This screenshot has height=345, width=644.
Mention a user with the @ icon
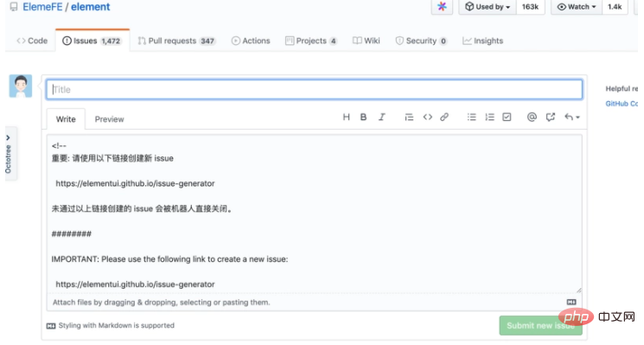tap(532, 117)
